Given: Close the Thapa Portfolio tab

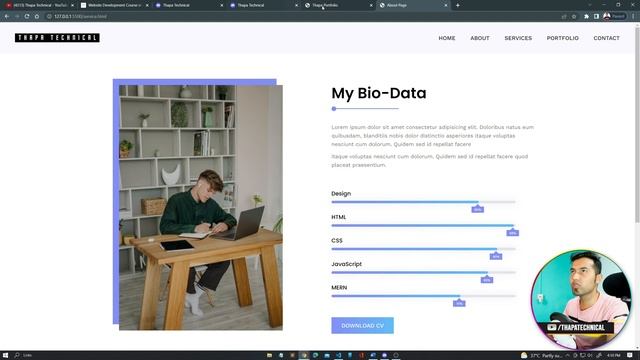Looking at the screenshot, I should coord(371,5).
